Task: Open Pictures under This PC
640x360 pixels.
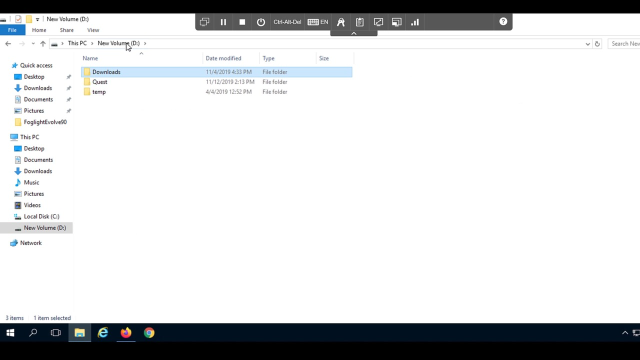Action: 33,194
